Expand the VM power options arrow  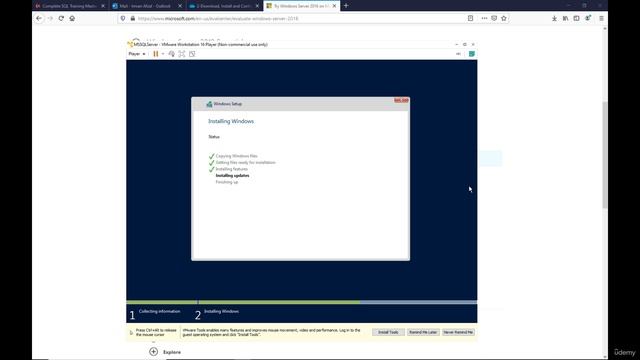(x=163, y=54)
